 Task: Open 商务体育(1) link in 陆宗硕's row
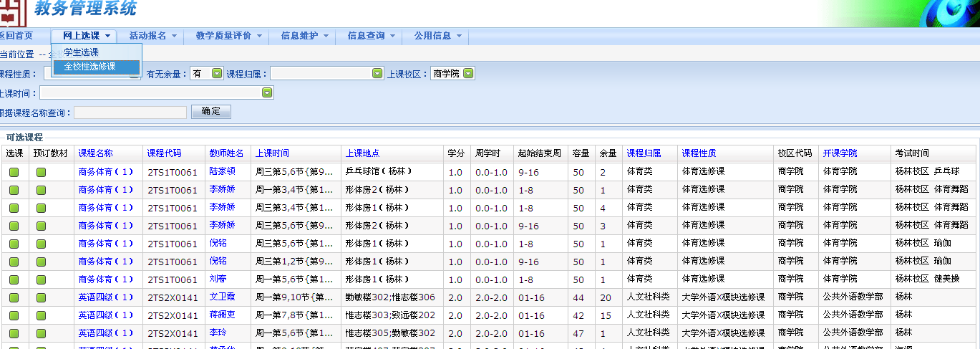click(106, 172)
